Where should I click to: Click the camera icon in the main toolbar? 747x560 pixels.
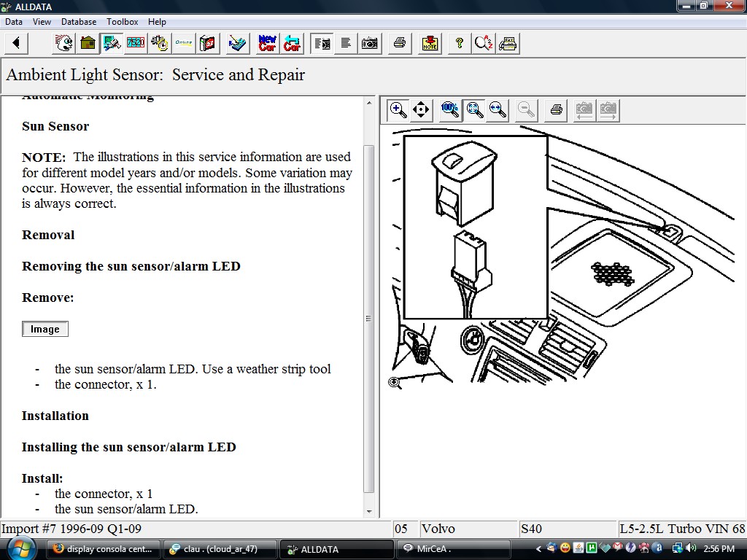pyautogui.click(x=369, y=43)
